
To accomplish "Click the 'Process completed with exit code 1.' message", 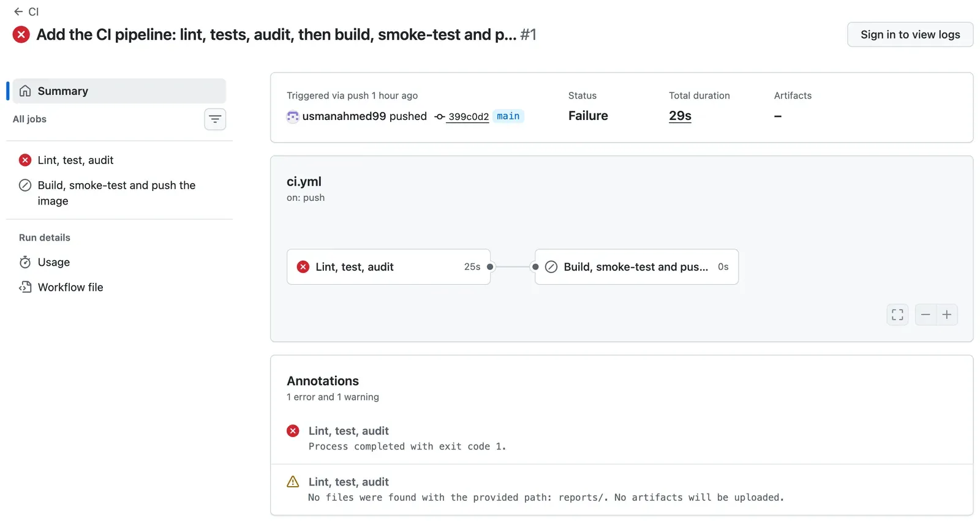I will coord(407,447).
